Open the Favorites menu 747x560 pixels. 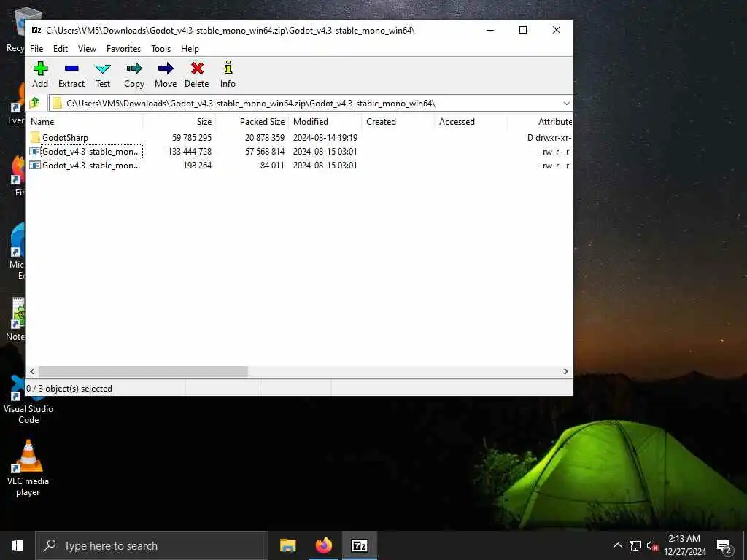click(123, 49)
